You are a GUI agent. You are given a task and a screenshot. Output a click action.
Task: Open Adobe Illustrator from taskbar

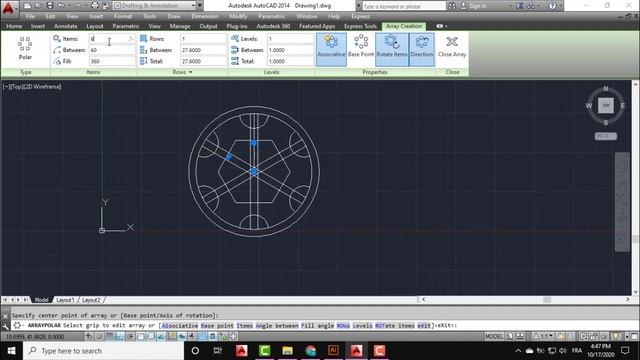[333, 351]
